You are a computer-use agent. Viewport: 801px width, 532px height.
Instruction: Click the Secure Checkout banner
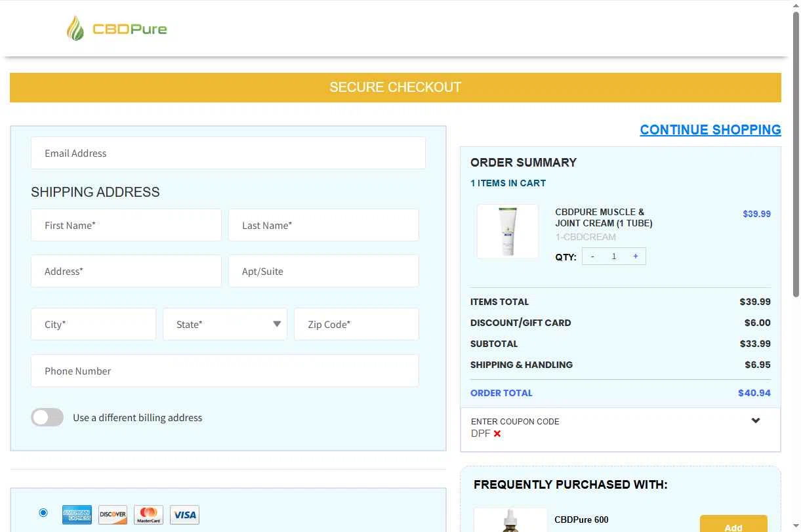(396, 87)
